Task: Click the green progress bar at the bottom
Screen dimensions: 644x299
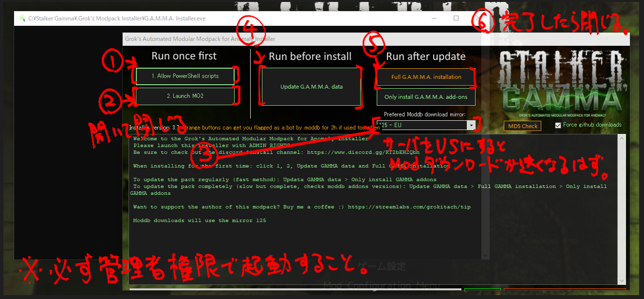Action: [x=482, y=290]
